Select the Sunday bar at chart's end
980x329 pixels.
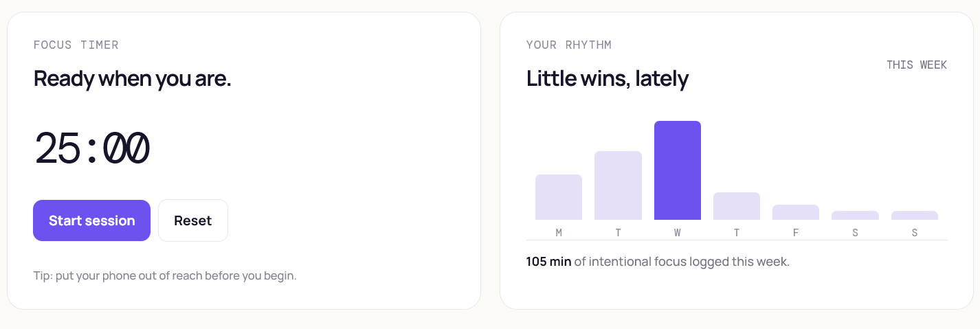(x=915, y=215)
